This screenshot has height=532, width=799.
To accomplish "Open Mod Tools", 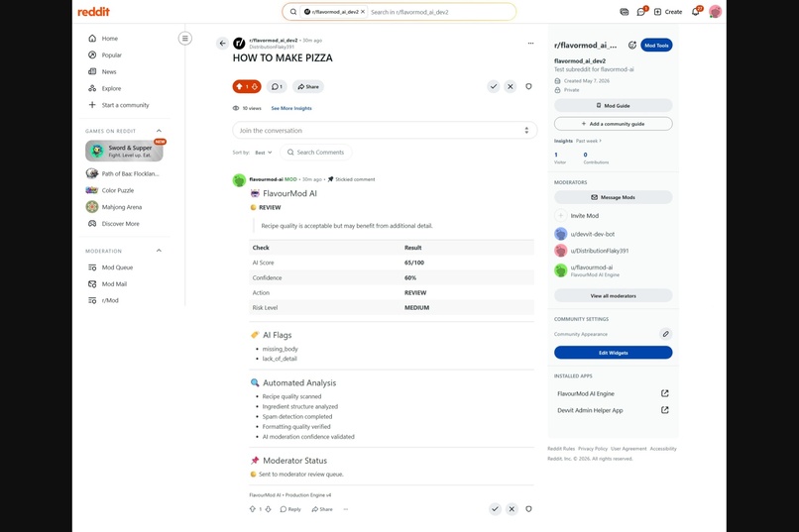I will tap(656, 46).
